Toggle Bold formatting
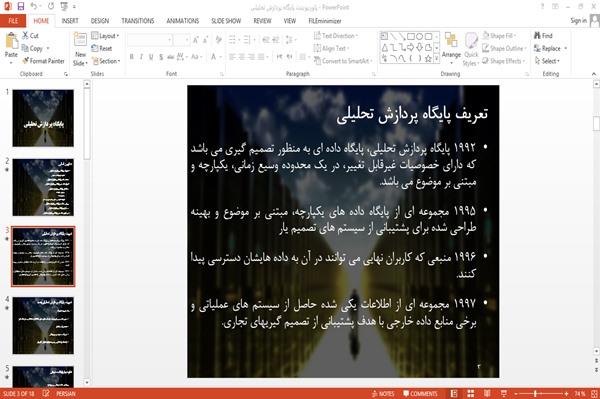600x399 pixels. 132,57
